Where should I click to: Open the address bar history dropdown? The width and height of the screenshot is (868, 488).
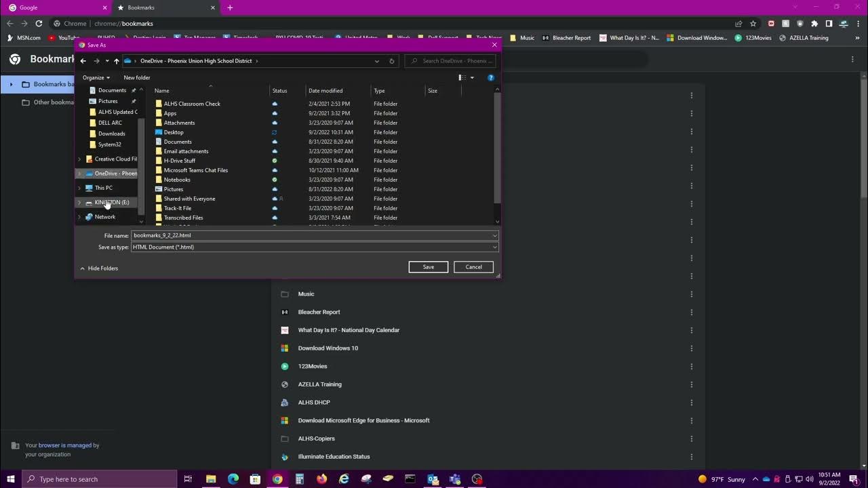[x=377, y=61]
